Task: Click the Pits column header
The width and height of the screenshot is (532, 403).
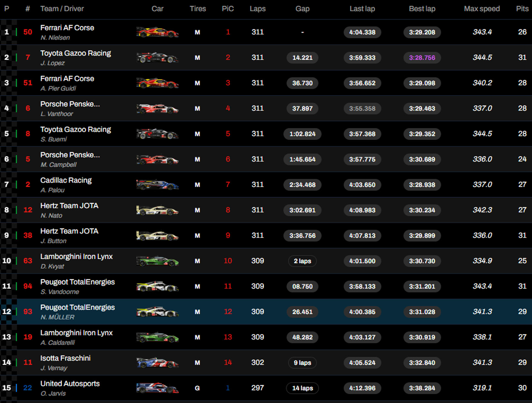Action: (522, 9)
